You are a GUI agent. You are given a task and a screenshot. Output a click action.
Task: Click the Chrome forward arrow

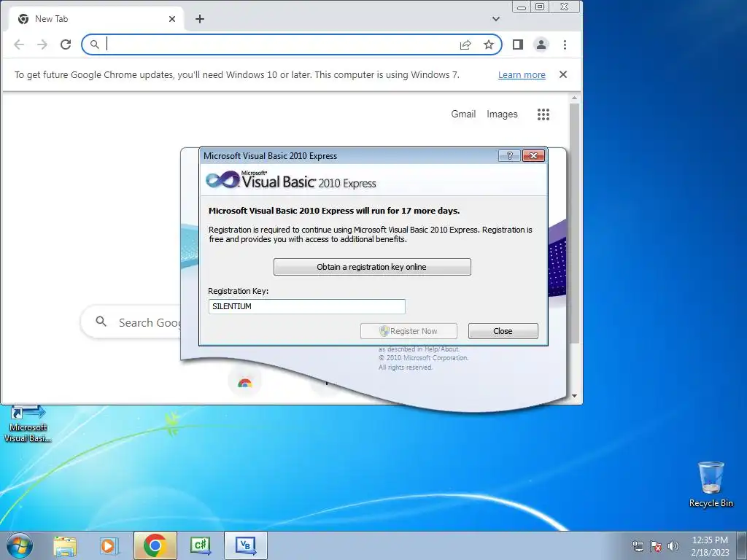(42, 44)
